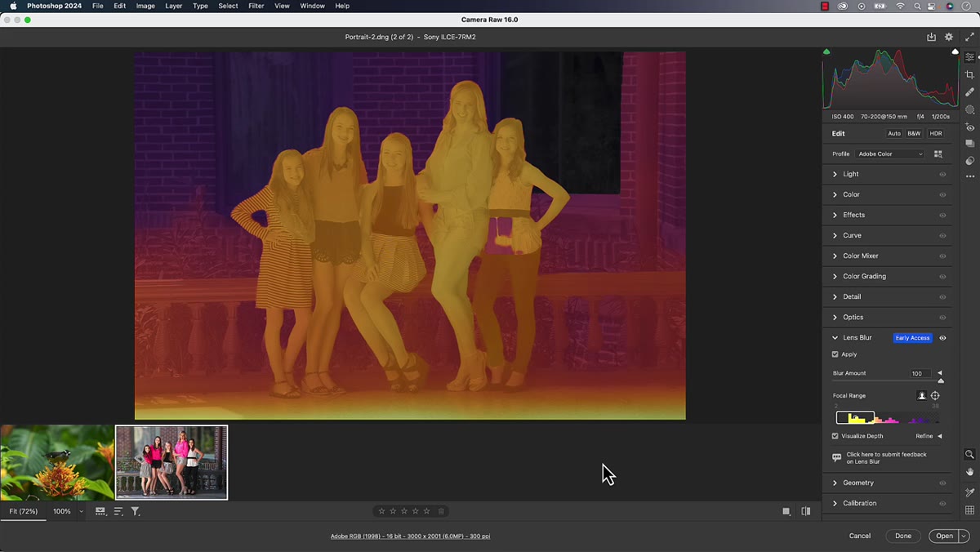Open the Adobe Color profile dropdown
The image size is (980, 552).
coord(890,154)
